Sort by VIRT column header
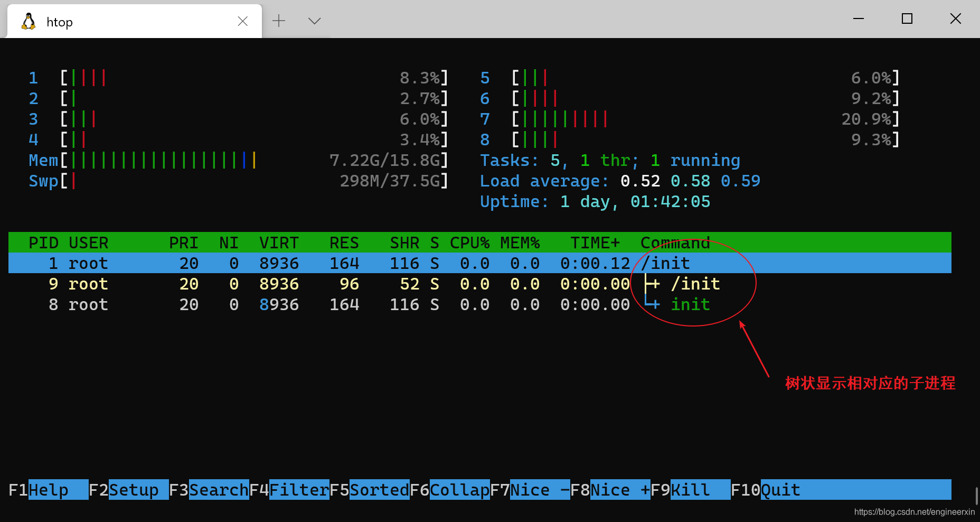980x522 pixels. tap(279, 243)
